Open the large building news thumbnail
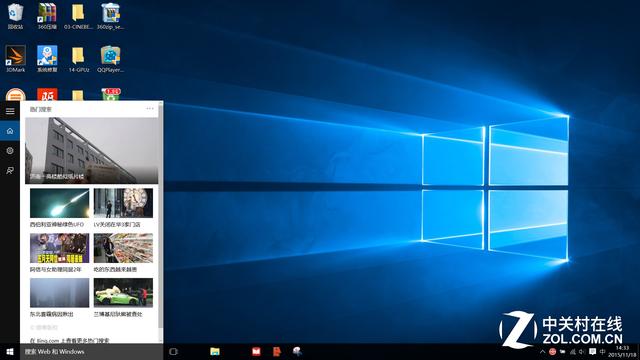Image resolution: width=640 pixels, height=360 pixels. pyautogui.click(x=92, y=151)
